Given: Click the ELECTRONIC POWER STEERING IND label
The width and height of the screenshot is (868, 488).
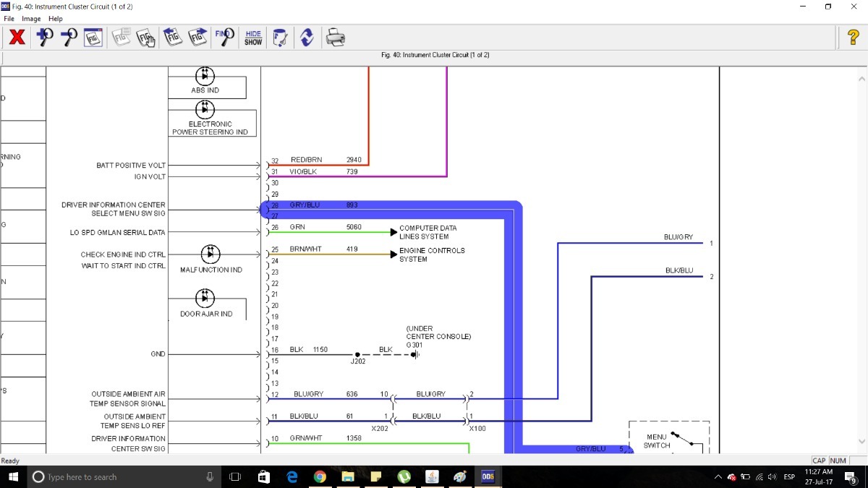Looking at the screenshot, I should 210,128.
